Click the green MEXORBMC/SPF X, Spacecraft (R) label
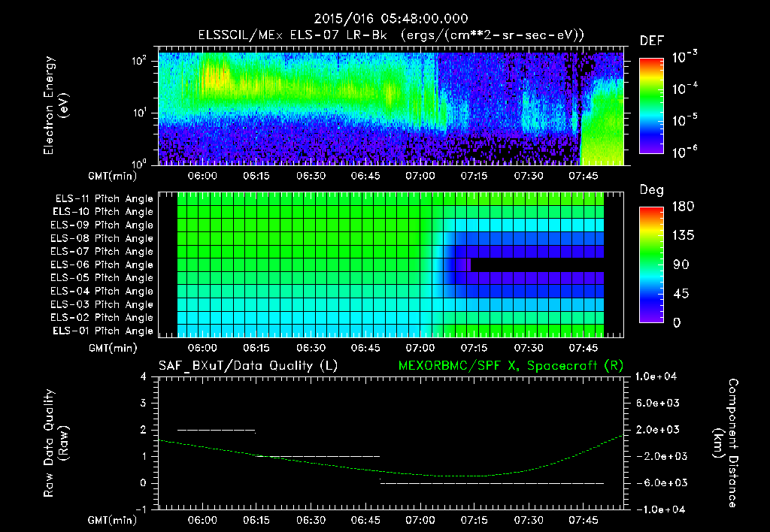Viewport: 770px width, 532px height. [511, 366]
